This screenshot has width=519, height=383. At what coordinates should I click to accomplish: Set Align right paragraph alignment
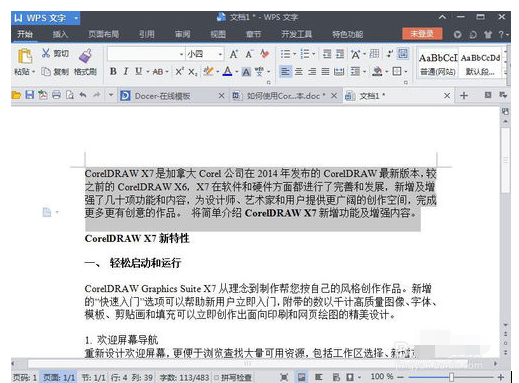point(312,71)
